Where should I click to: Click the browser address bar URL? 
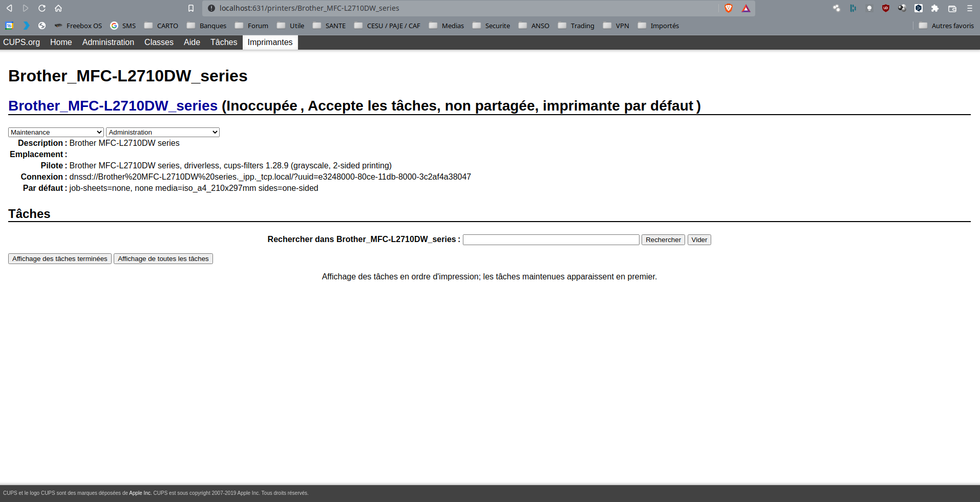309,8
